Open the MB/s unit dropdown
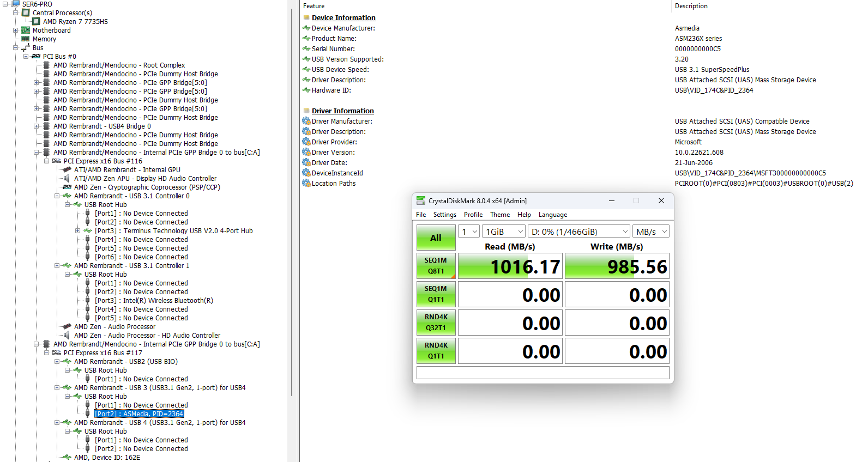 click(651, 232)
